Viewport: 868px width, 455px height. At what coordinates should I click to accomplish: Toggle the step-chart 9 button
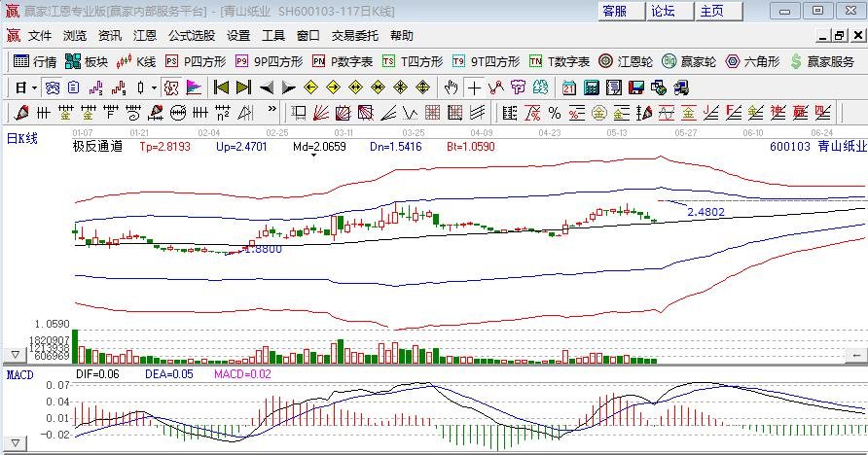click(119, 87)
